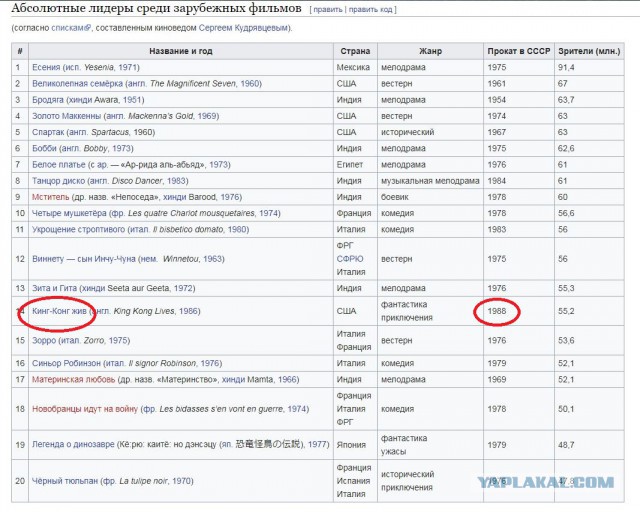Click the 'Страна' column header
Screen dimensions: 640x512
tap(355, 51)
